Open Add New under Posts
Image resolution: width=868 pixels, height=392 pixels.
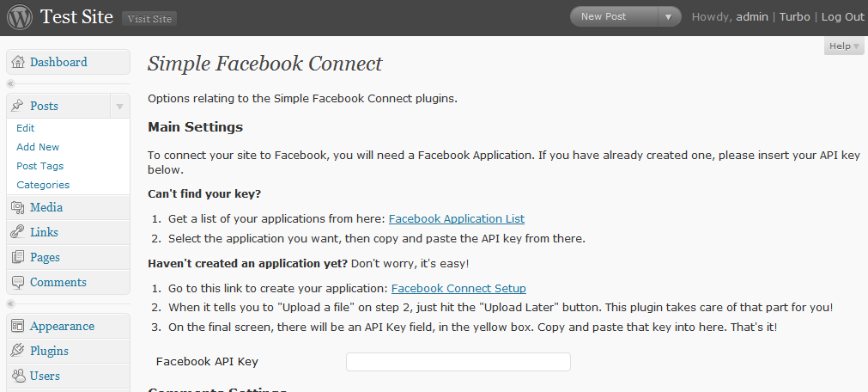pyautogui.click(x=38, y=147)
